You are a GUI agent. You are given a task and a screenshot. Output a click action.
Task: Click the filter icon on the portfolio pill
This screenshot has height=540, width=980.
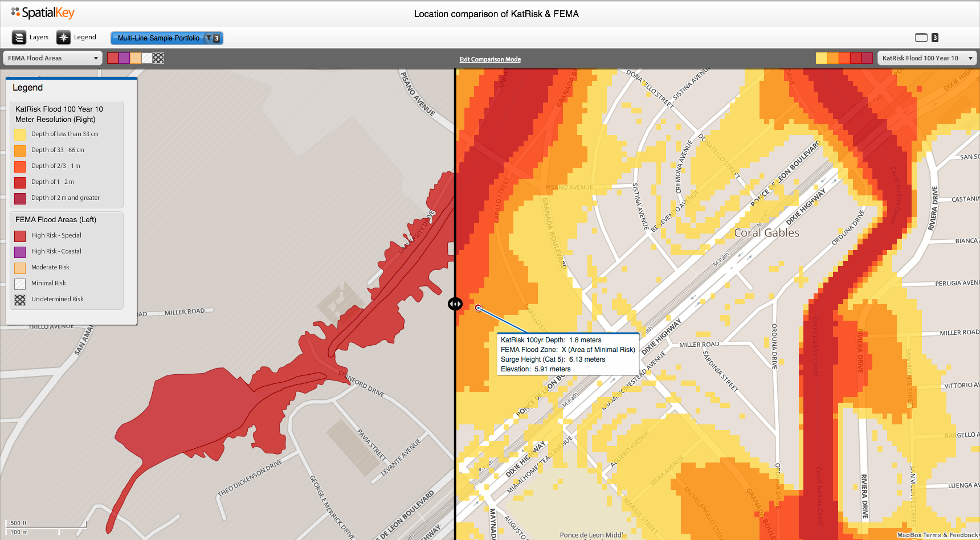coord(209,38)
